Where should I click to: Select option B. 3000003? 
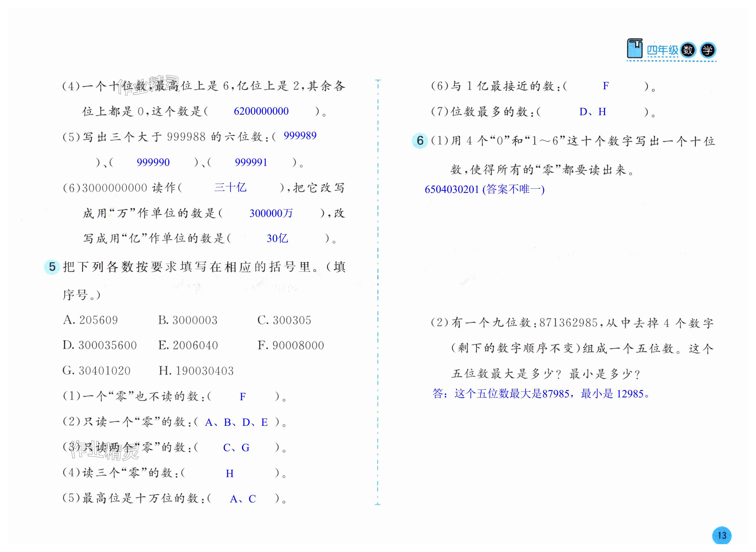(x=188, y=320)
